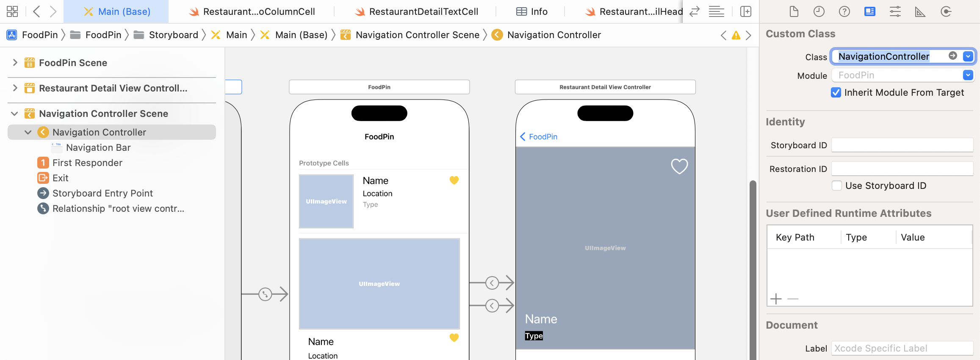
Task: Select the segue to FoodPin scene
Action: click(x=265, y=294)
